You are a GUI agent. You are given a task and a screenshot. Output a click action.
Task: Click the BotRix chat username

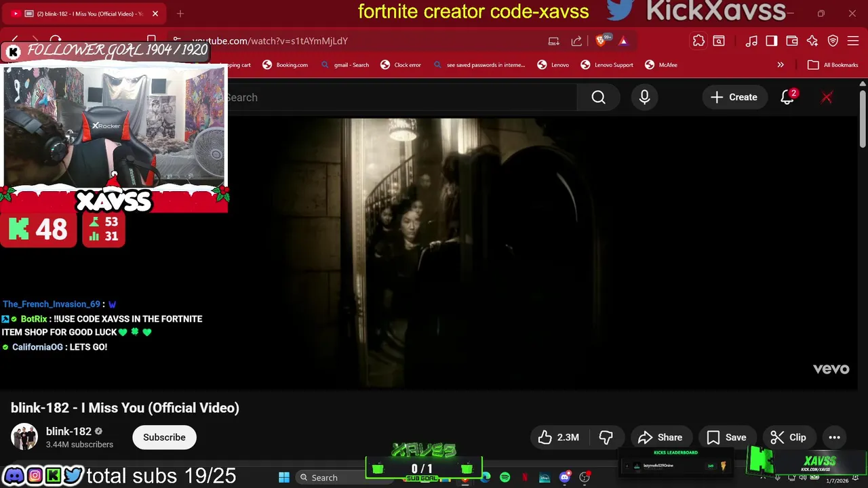point(34,319)
